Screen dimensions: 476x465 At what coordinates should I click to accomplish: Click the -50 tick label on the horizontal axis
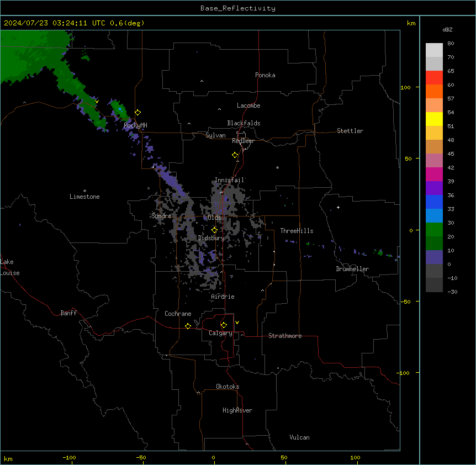141,457
